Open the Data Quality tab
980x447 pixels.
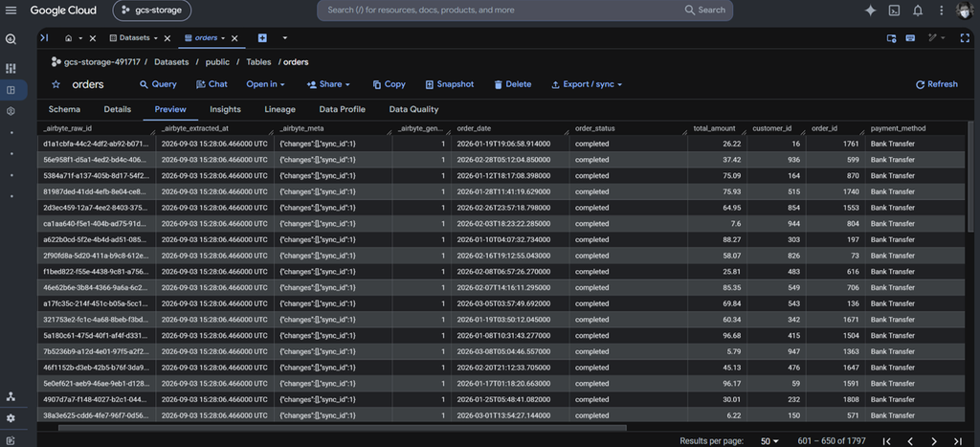coord(413,109)
